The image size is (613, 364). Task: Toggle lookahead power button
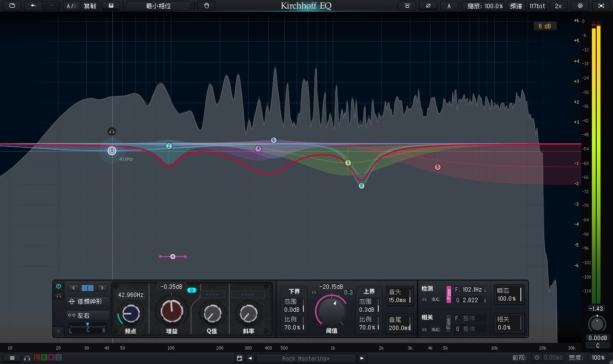[537, 358]
